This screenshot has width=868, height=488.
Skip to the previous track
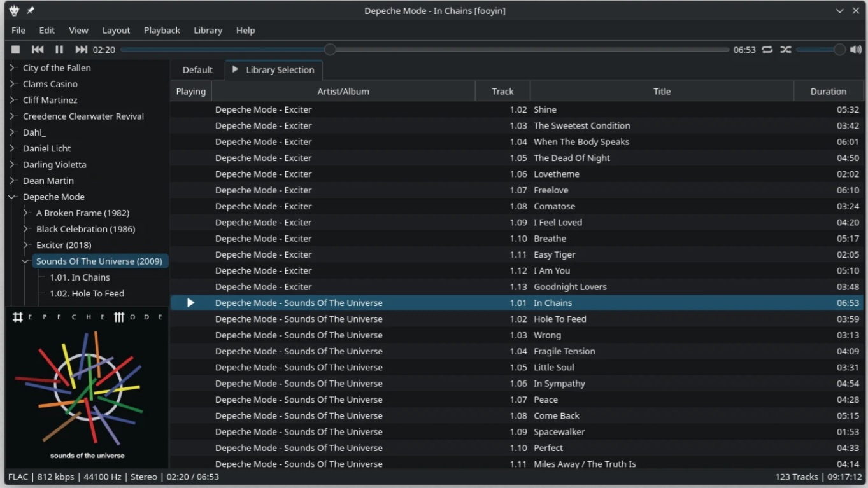[x=38, y=50]
